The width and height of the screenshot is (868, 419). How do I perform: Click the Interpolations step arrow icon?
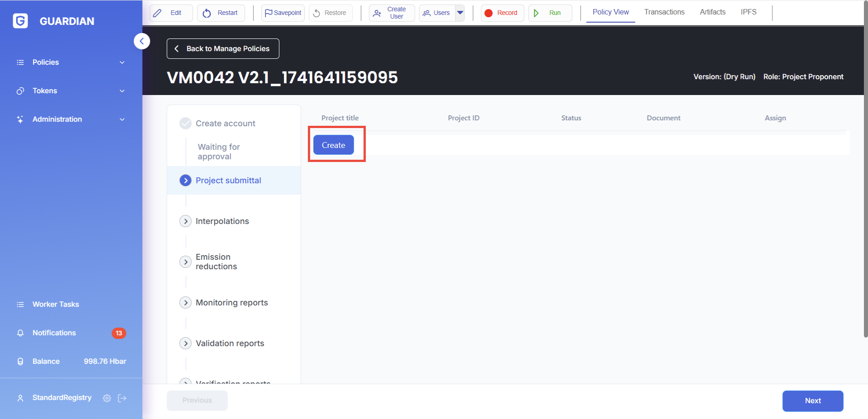click(185, 221)
